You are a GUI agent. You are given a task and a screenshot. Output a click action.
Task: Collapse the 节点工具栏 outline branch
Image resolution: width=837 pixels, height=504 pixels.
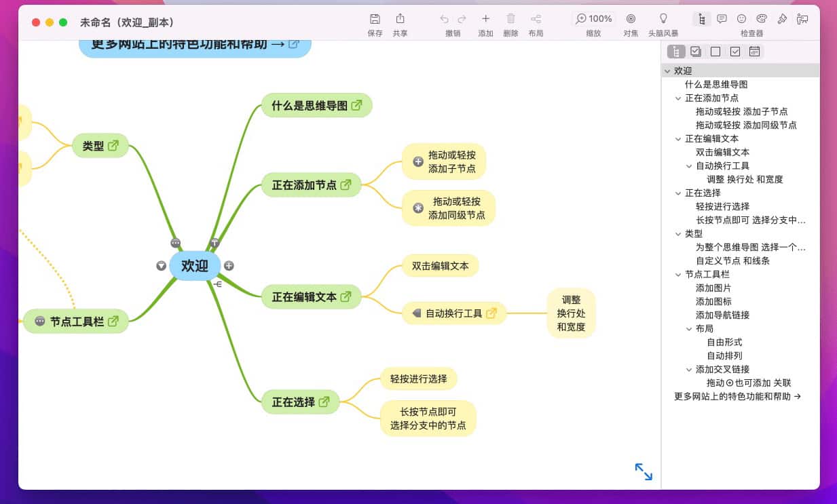(678, 275)
